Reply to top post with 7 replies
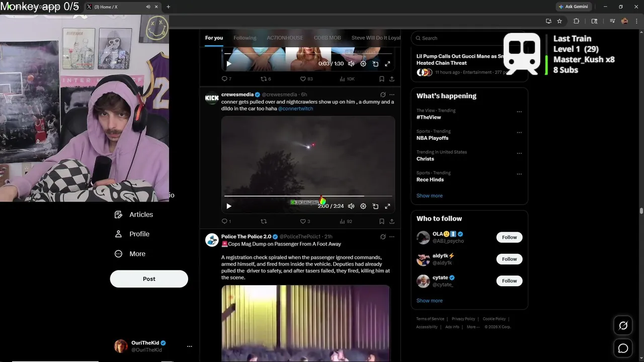This screenshot has height=362, width=644. point(226,79)
